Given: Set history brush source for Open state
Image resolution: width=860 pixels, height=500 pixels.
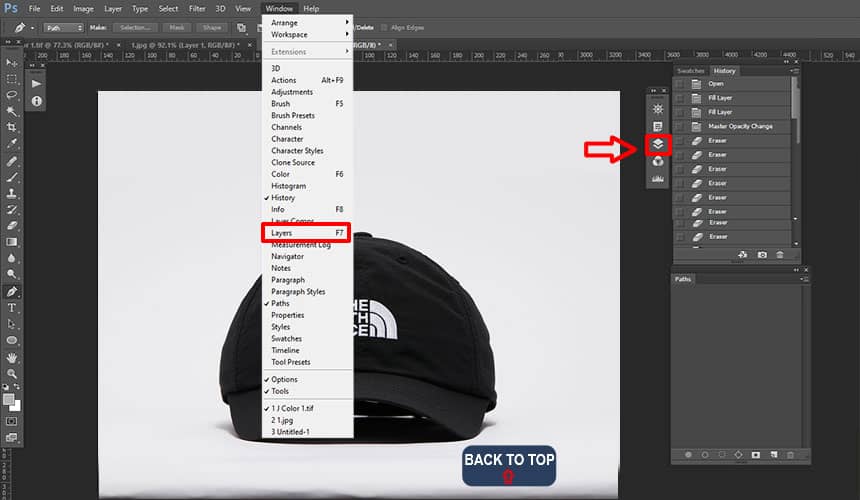Looking at the screenshot, I should click(680, 84).
